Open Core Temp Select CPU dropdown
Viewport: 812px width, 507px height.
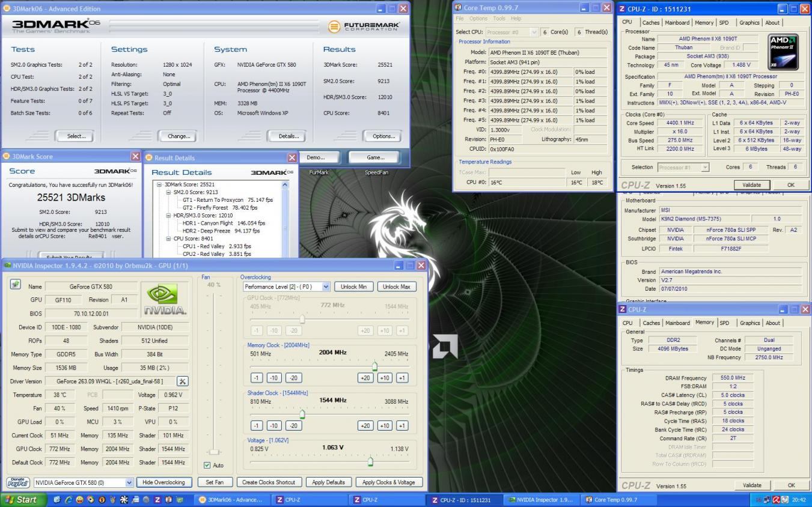click(x=534, y=31)
